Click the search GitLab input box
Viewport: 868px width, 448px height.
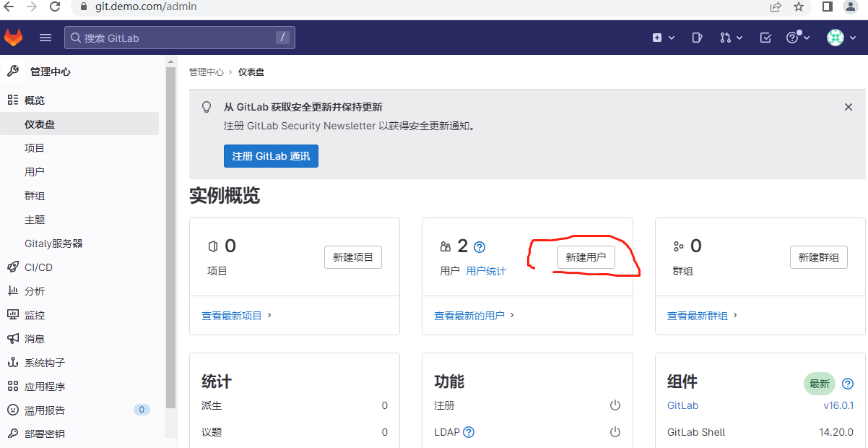click(180, 38)
